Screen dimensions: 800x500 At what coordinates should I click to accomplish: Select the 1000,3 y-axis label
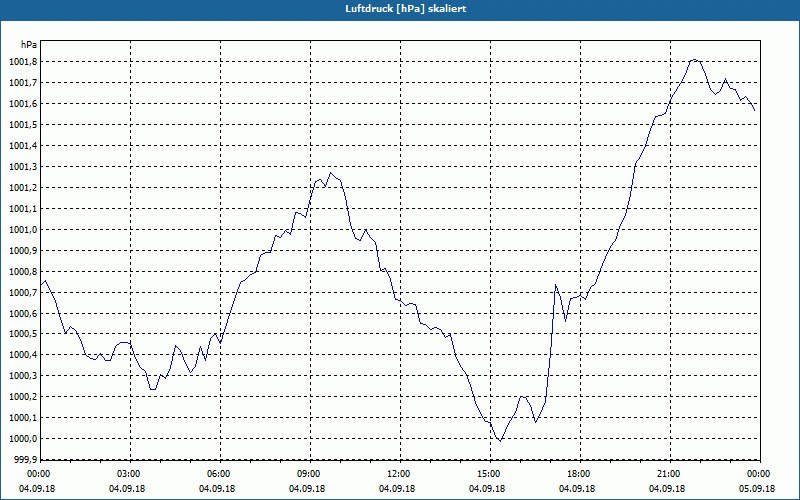point(23,376)
